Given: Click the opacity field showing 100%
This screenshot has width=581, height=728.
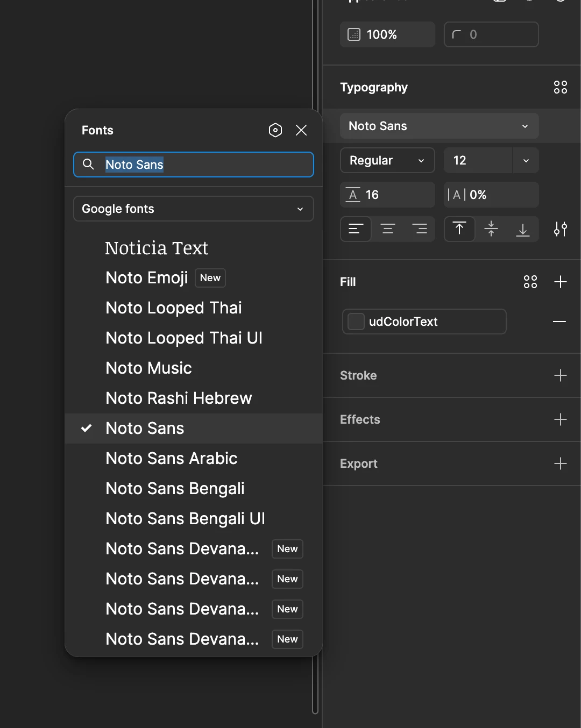Looking at the screenshot, I should 387,34.
